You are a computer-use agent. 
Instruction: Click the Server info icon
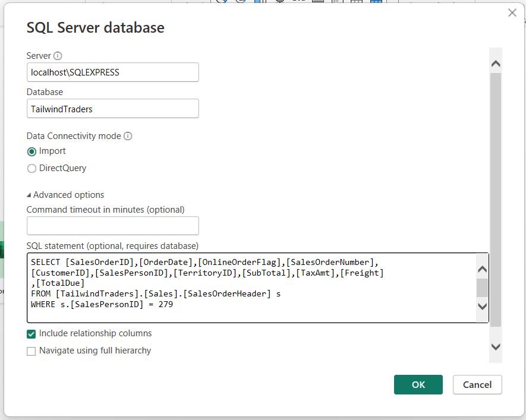[x=58, y=56]
